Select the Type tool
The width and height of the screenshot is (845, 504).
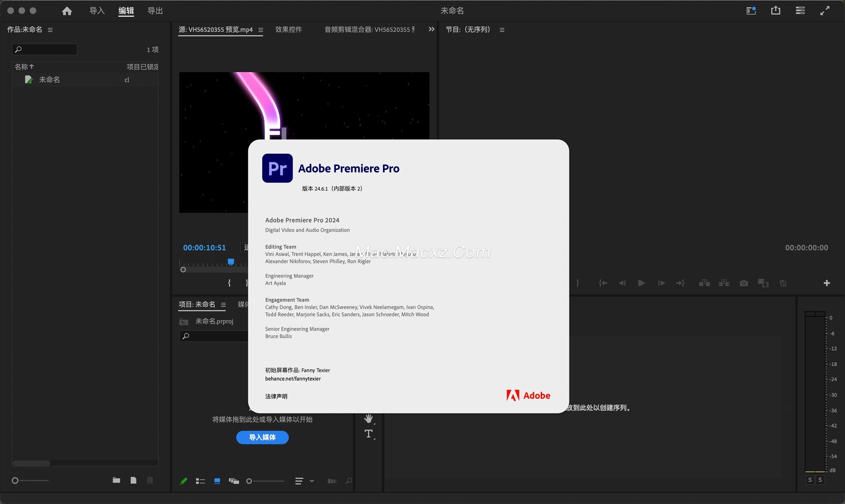(x=369, y=434)
